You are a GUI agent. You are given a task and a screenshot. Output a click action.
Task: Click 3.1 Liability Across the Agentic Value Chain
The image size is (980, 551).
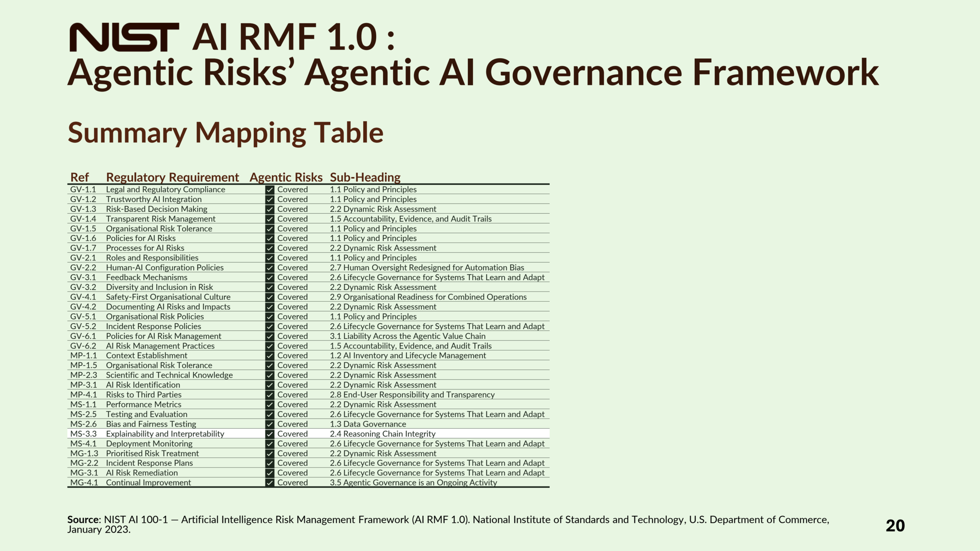click(408, 336)
